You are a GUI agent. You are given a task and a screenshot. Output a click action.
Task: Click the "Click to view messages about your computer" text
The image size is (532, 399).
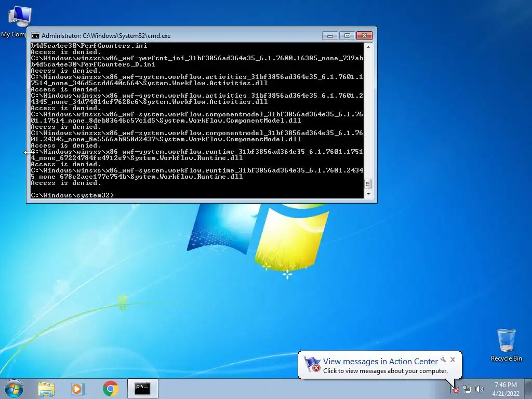coord(385,371)
